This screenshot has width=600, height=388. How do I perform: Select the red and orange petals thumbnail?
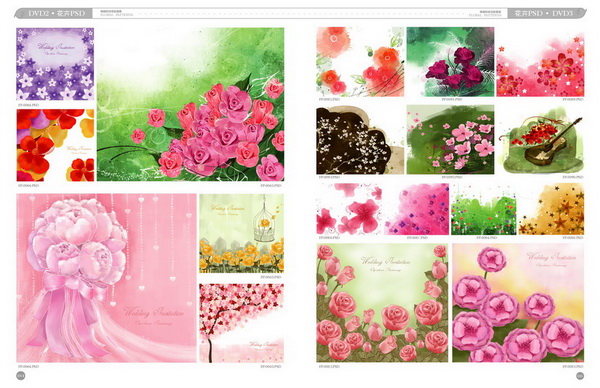(x=55, y=145)
